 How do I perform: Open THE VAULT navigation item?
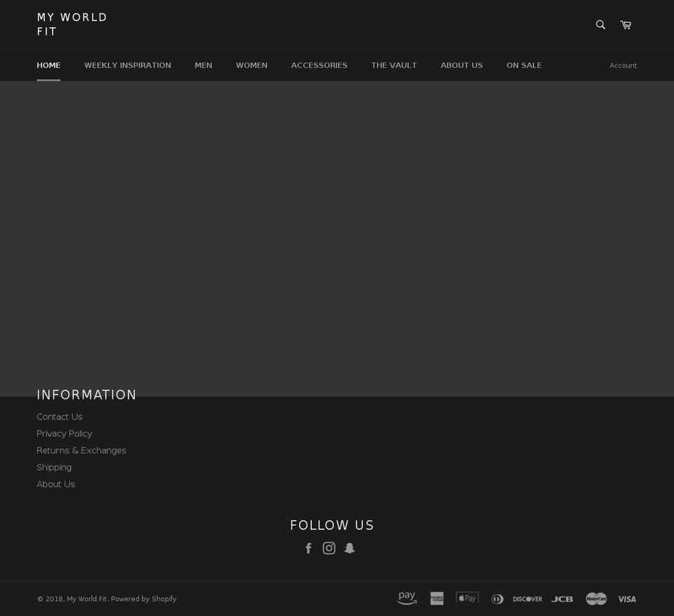[x=394, y=65]
